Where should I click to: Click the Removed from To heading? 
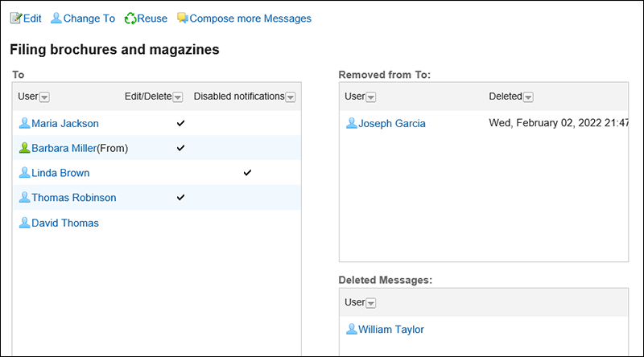tap(385, 75)
